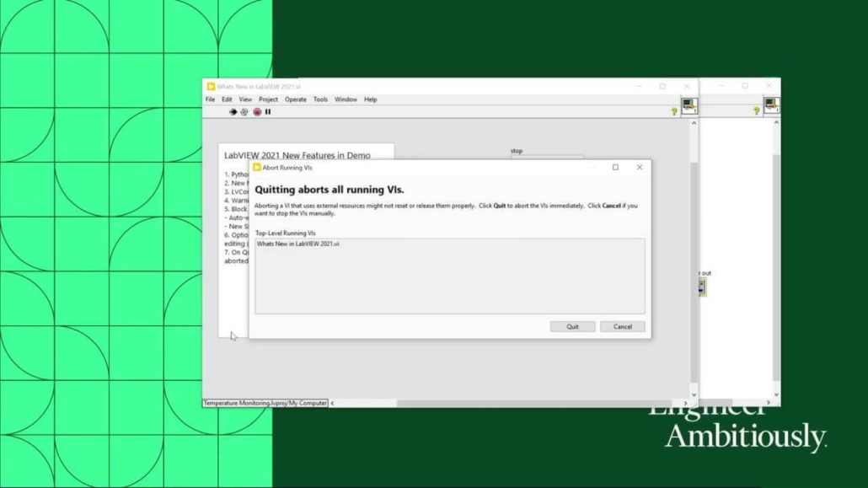
Task: Close the background block diagram window
Action: pos(769,86)
